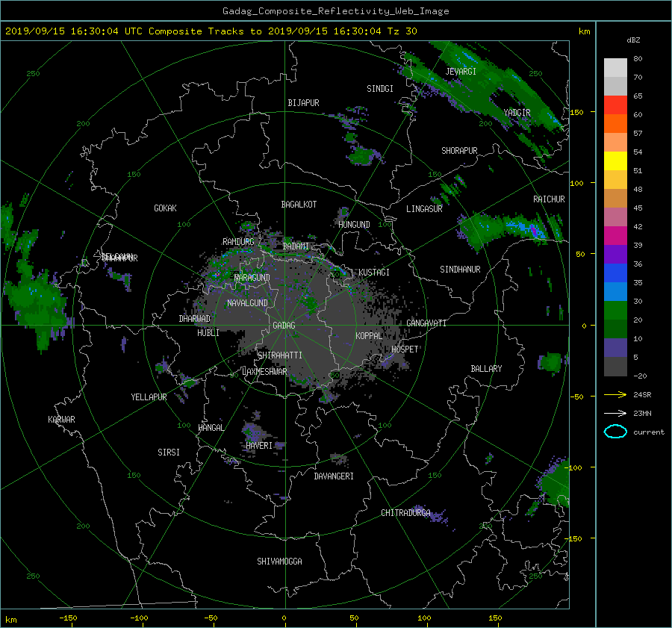The image size is (672, 628).
Task: Click the dBZ legend heading
Action: click(633, 40)
